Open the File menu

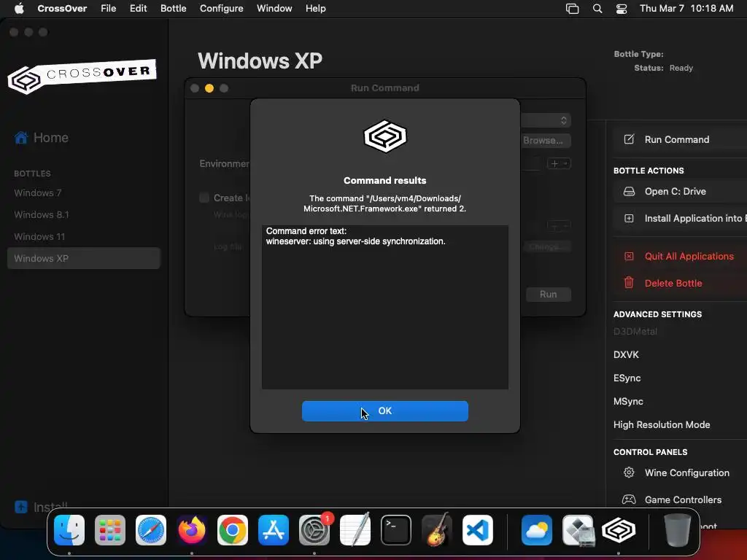pos(108,8)
